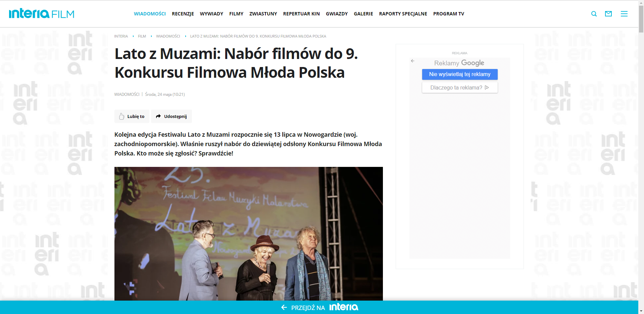Open the Wiadomości menu item
The image size is (644, 314).
[150, 14]
